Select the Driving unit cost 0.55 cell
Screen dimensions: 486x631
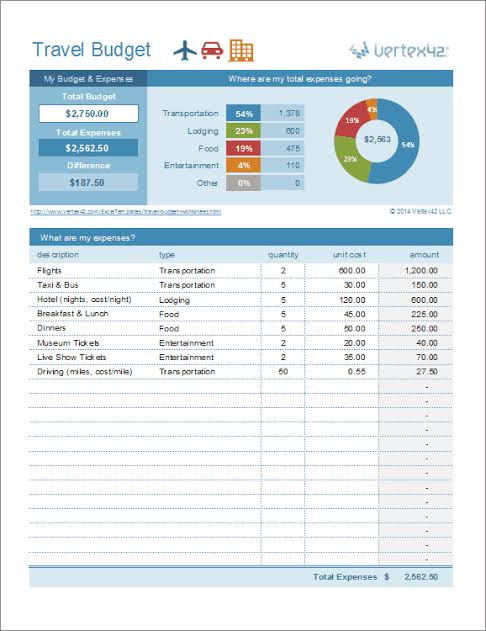point(342,371)
